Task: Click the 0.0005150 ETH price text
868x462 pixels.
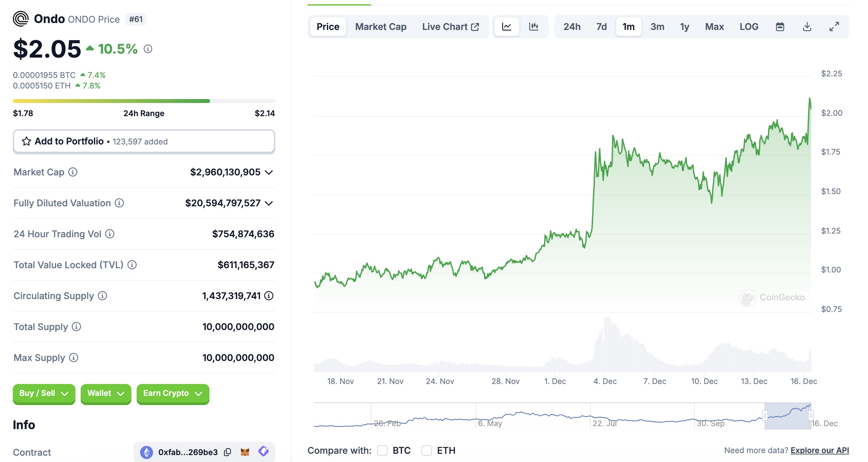Action: click(42, 86)
